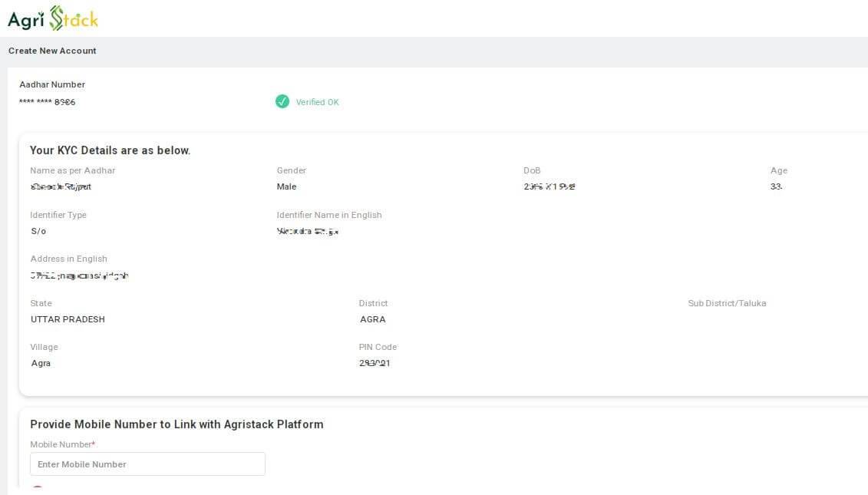Select the blurred name value under Aadhar name

click(x=61, y=186)
